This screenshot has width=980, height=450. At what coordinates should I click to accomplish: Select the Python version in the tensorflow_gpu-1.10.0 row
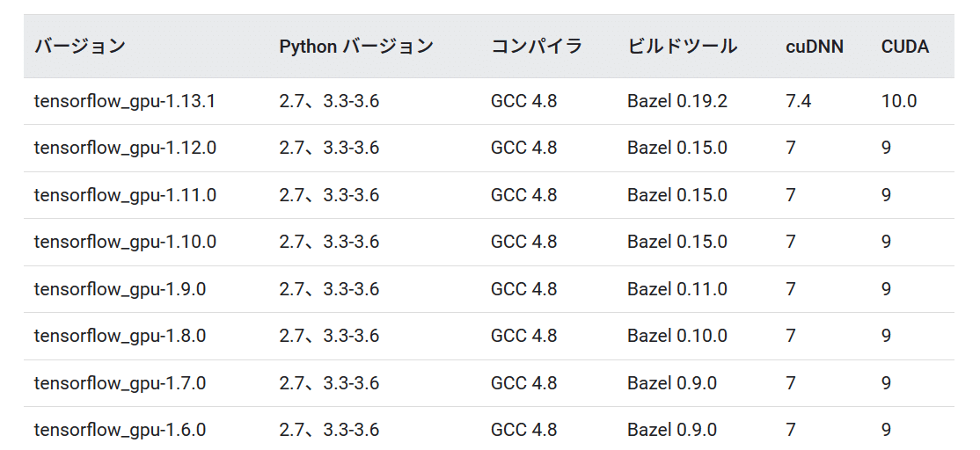(329, 243)
